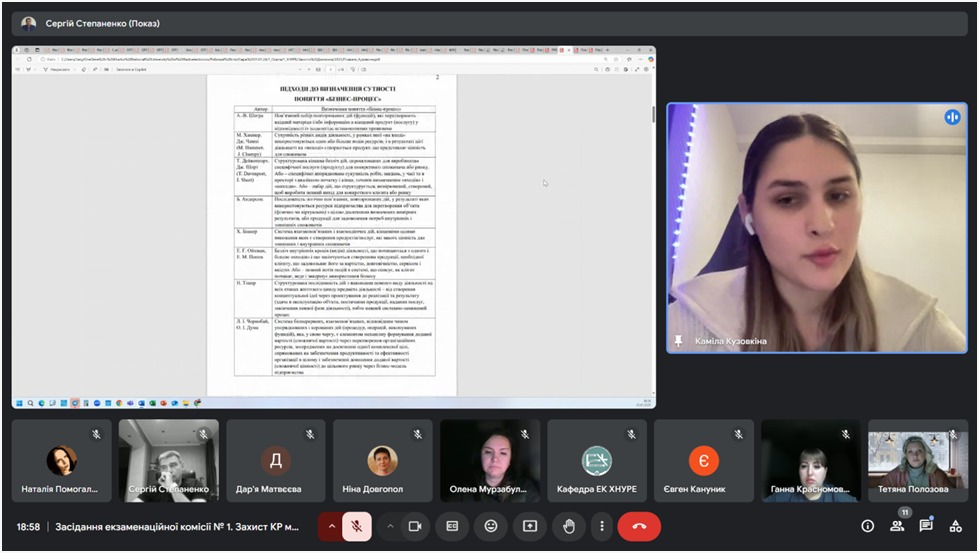Open video settings arrow beside camera
Image resolution: width=979 pixels, height=553 pixels.
point(389,526)
